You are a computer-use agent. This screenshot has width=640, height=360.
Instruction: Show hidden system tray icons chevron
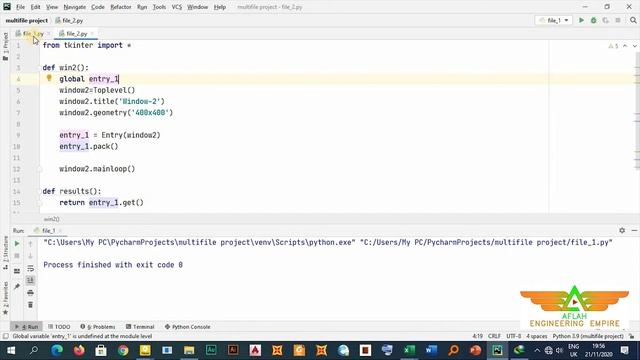[537, 350]
